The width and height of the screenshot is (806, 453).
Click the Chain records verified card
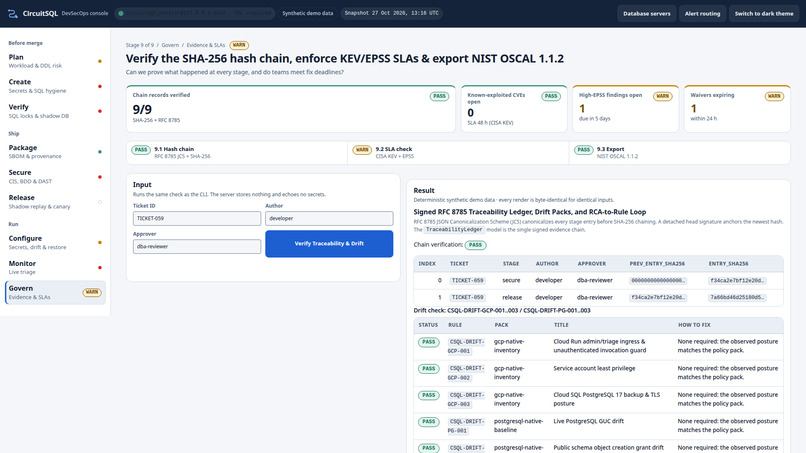[291, 108]
